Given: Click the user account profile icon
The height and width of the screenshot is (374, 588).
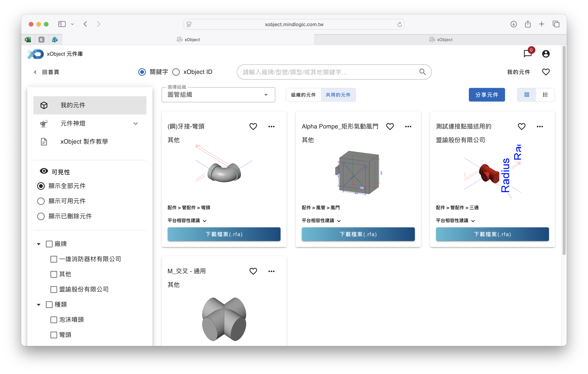Looking at the screenshot, I should tap(546, 54).
